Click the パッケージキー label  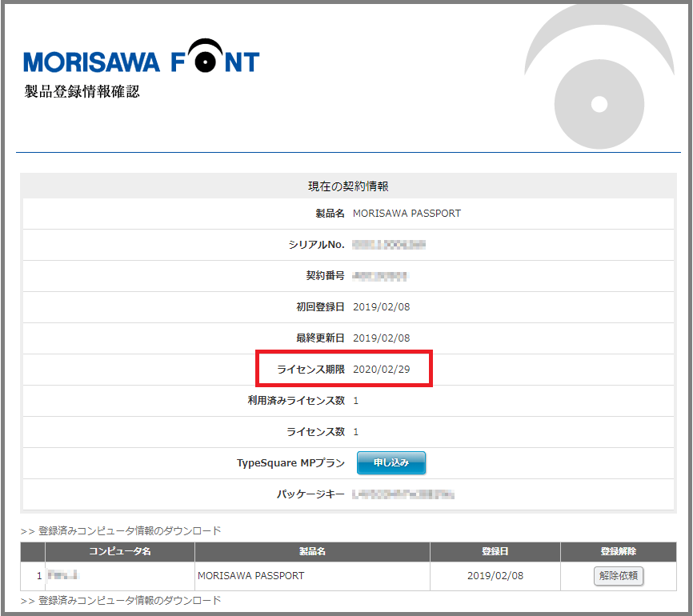pyautogui.click(x=310, y=494)
